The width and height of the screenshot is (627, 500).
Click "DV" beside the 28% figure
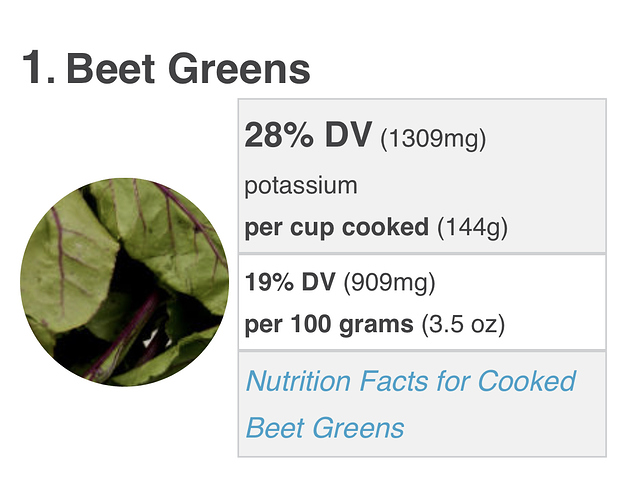click(347, 137)
